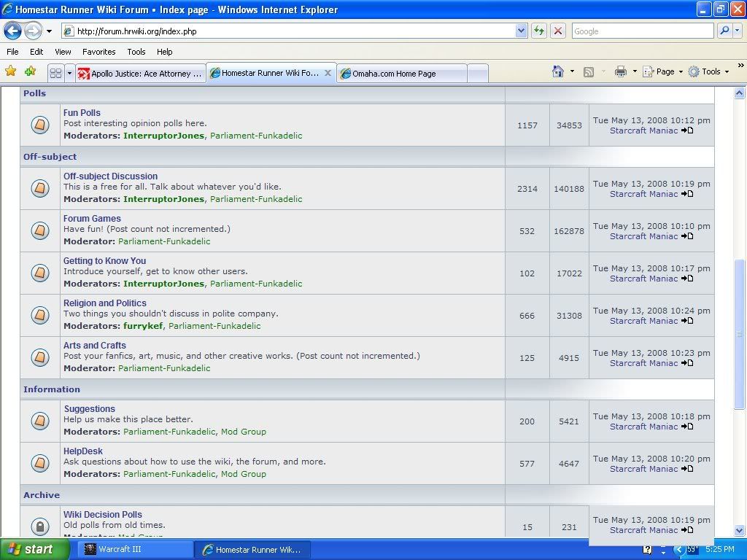Jump to latest post in Fun Polls
The height and width of the screenshot is (560, 747).
[x=687, y=131]
